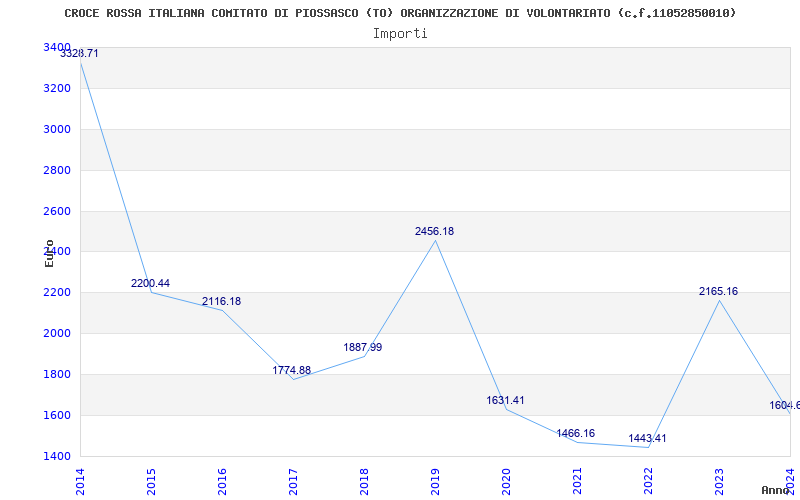Click the 1443.41 lowest value label
800x500 pixels.
pyautogui.click(x=647, y=439)
